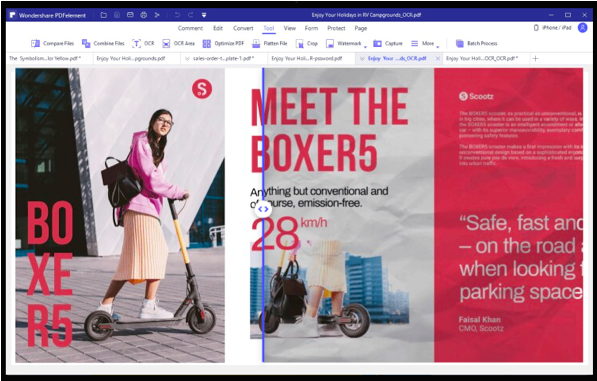Image resolution: width=597 pixels, height=381 pixels.
Task: Switch to The Symbolism...lor Yellow.pdf tab
Action: coord(49,58)
